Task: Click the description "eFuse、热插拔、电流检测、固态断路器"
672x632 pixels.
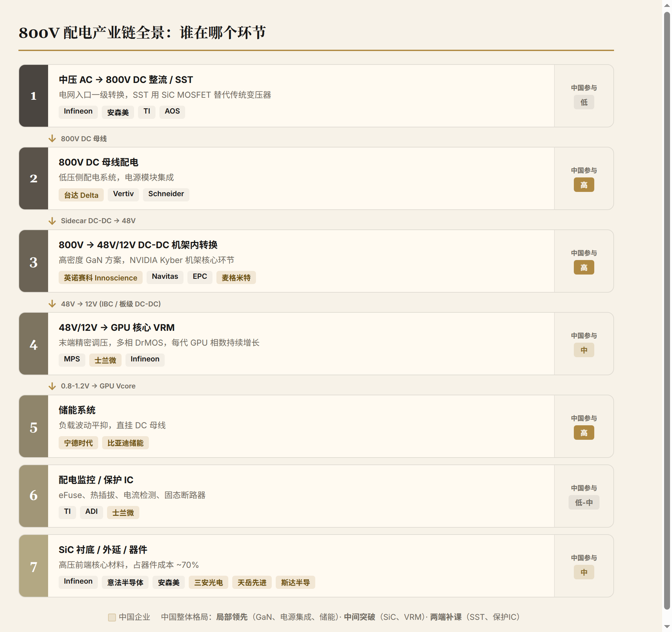Action: pos(132,495)
